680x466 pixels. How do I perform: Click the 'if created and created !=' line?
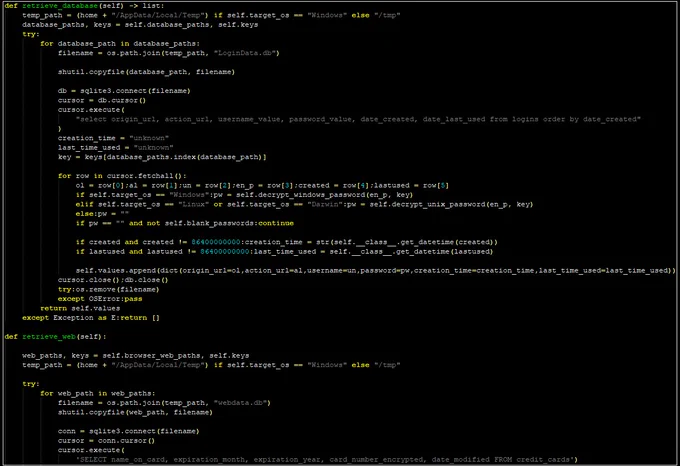tap(286, 242)
